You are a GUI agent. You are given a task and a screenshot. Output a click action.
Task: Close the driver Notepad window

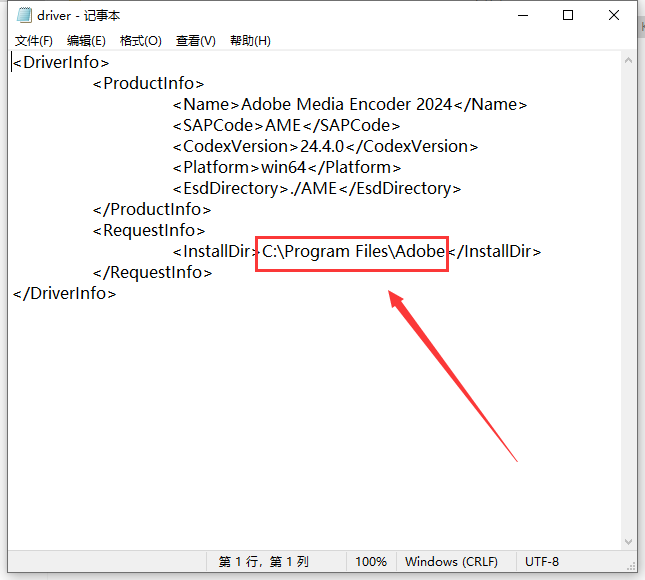(x=614, y=16)
